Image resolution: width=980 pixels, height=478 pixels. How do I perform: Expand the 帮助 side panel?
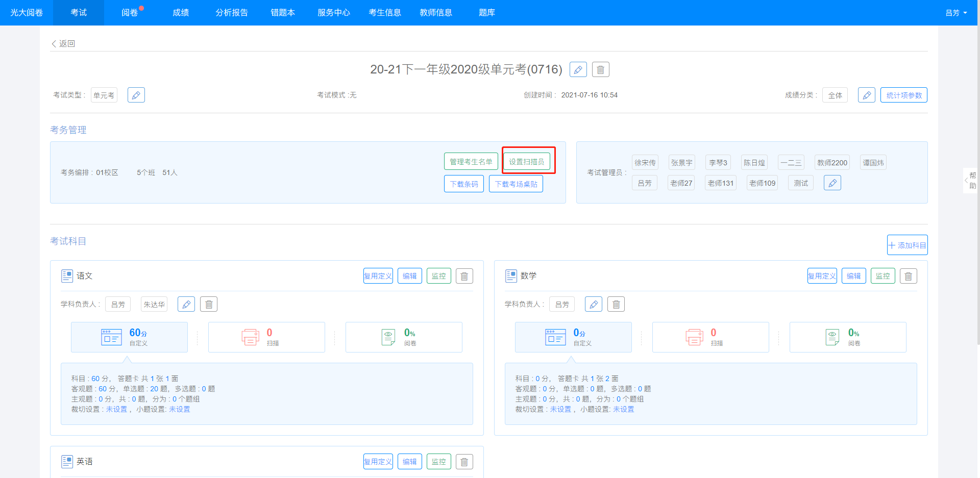coord(970,181)
